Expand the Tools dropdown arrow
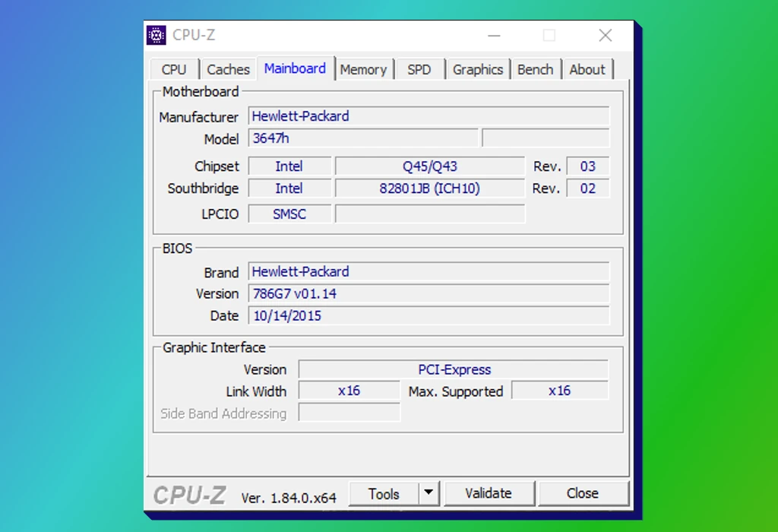The width and height of the screenshot is (778, 532). pos(429,493)
